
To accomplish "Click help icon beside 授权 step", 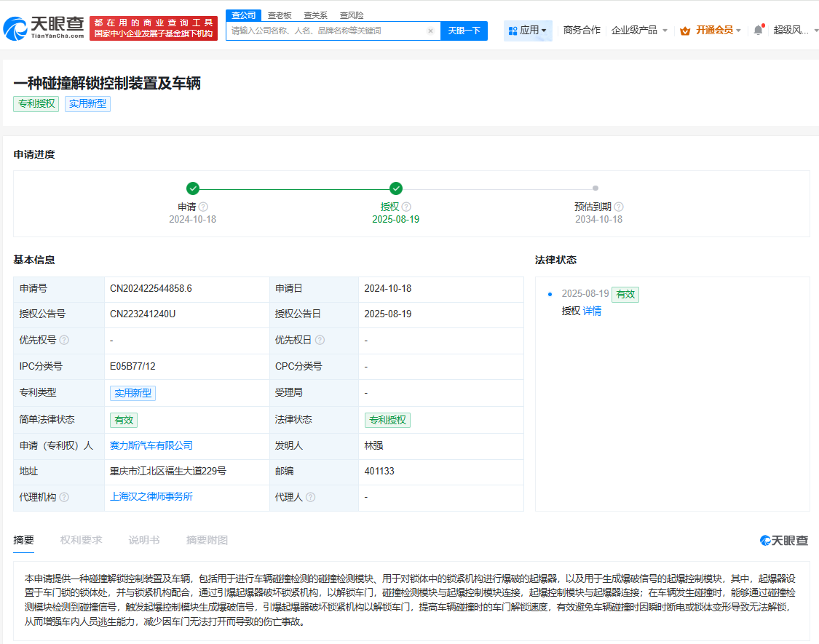I will [406, 207].
